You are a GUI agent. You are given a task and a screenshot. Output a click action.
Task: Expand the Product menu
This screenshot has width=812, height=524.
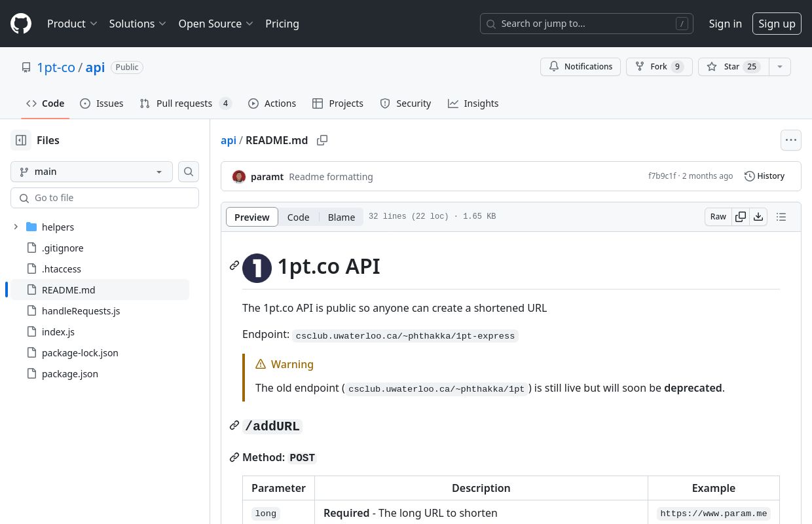tap(72, 24)
